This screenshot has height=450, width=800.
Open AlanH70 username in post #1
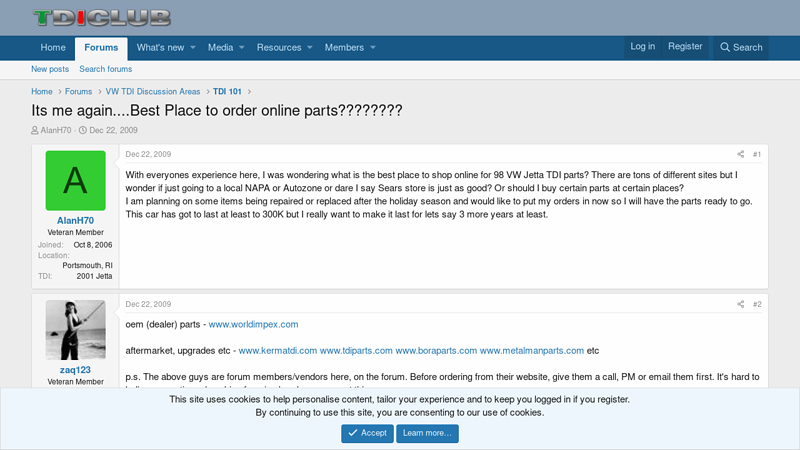pos(76,220)
